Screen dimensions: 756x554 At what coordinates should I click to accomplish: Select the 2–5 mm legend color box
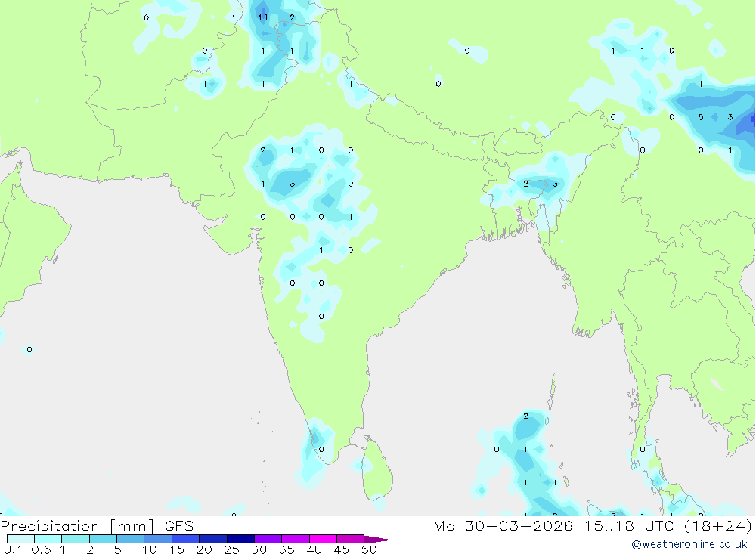pos(103,539)
